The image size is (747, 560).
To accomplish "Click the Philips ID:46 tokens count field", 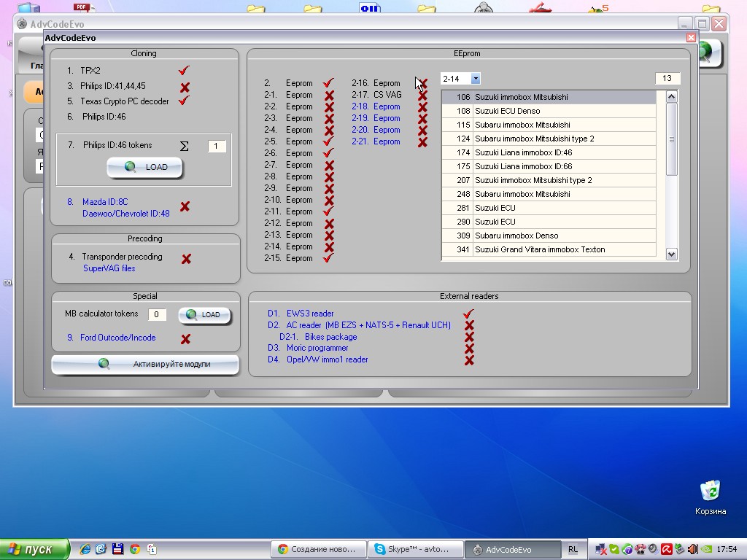I will click(x=217, y=146).
